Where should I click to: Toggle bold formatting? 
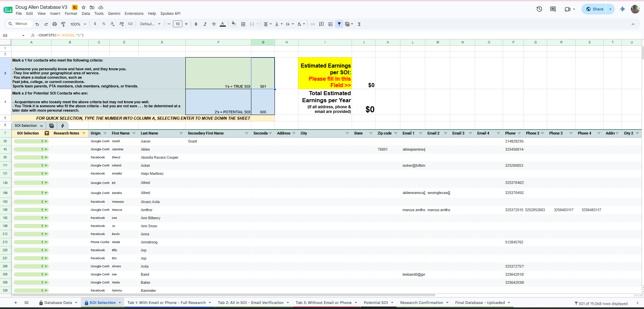coord(196,24)
